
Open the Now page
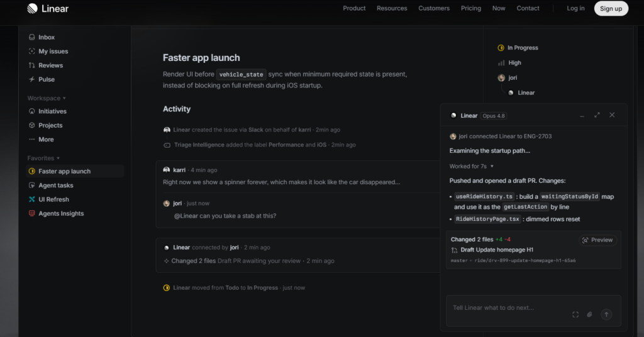coord(499,8)
